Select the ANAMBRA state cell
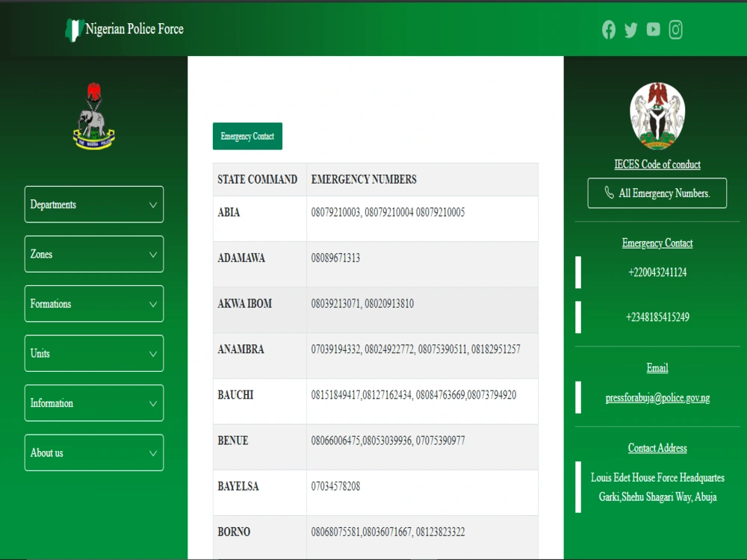The height and width of the screenshot is (560, 747). (x=260, y=355)
